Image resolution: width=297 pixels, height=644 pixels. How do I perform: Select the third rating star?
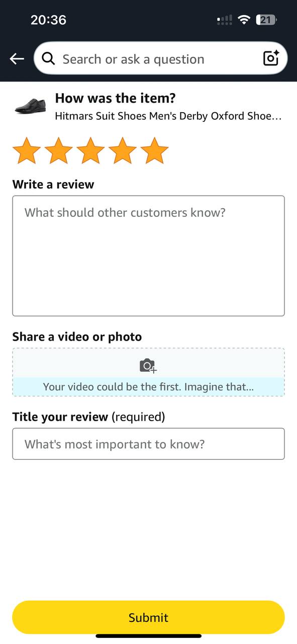(x=90, y=151)
